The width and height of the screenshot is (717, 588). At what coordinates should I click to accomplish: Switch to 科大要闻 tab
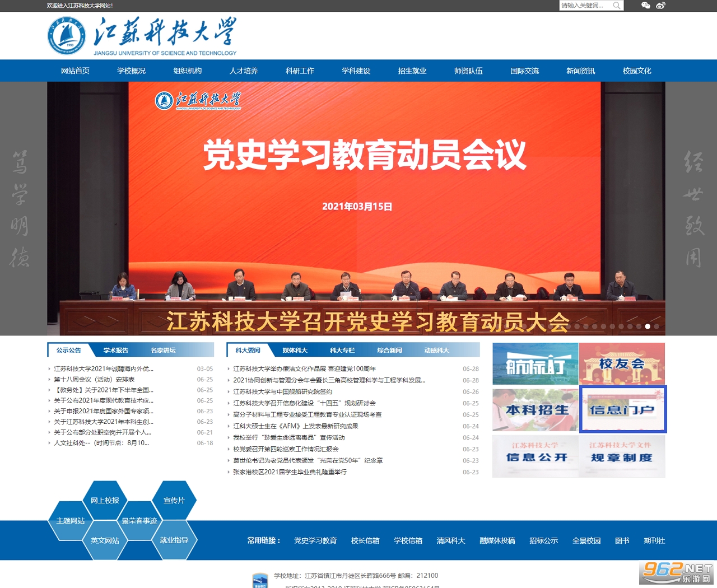point(248,350)
